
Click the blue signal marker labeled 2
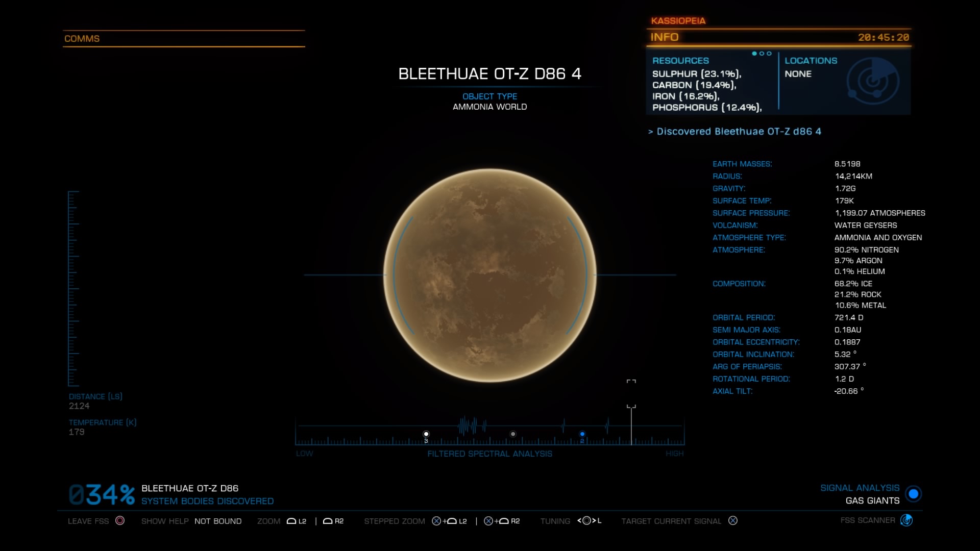click(x=582, y=434)
